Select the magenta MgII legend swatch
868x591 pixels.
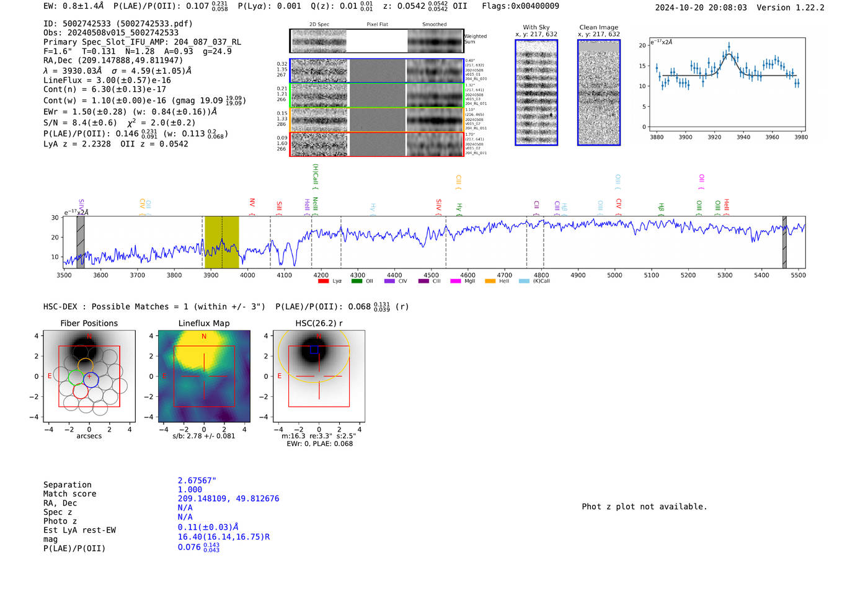pyautogui.click(x=456, y=282)
